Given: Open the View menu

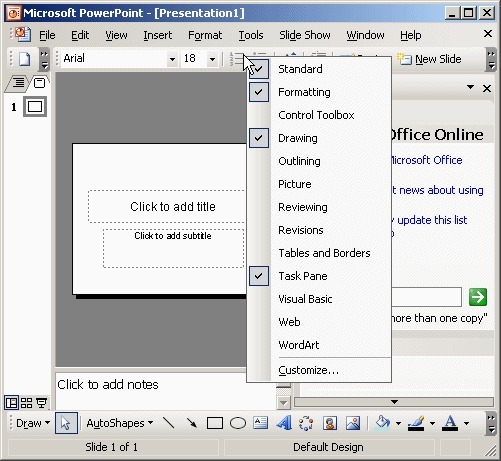Looking at the screenshot, I should coord(116,35).
